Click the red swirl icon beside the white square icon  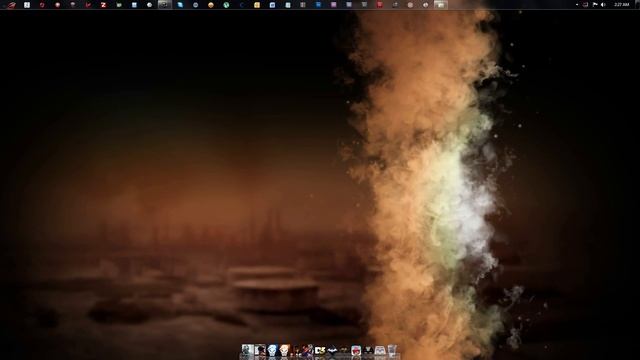click(x=42, y=5)
